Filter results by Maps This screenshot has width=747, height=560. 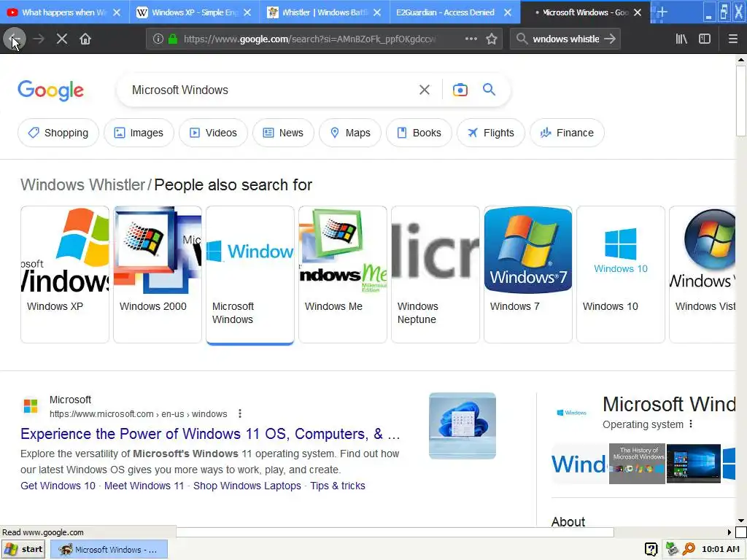tap(350, 133)
